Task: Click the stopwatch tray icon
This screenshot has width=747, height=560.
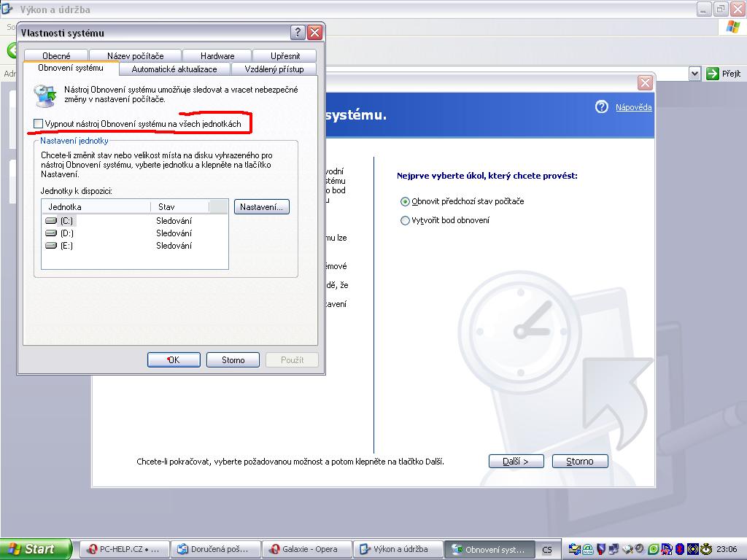Action: tap(706, 549)
